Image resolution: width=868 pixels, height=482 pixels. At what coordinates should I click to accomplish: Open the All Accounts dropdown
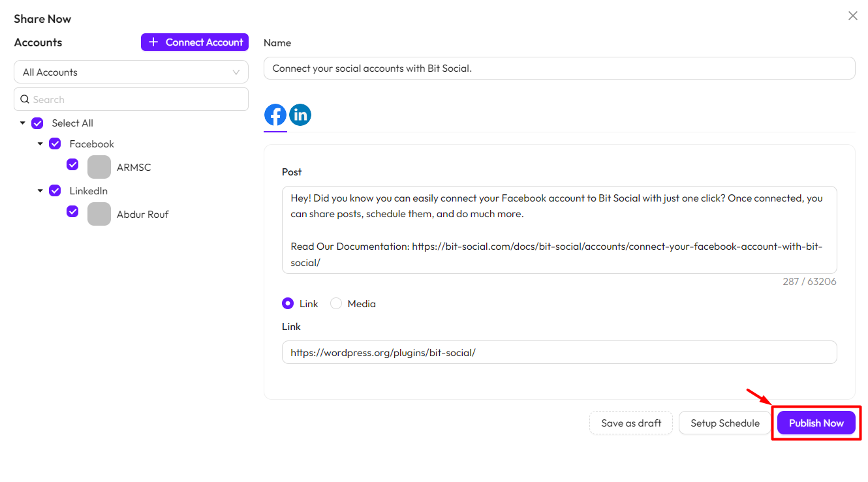pyautogui.click(x=131, y=72)
